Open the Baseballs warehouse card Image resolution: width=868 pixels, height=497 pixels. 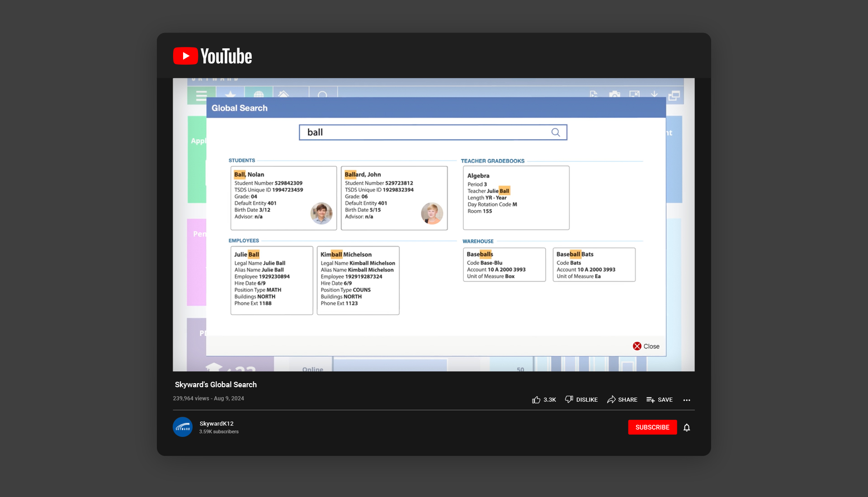pos(504,264)
